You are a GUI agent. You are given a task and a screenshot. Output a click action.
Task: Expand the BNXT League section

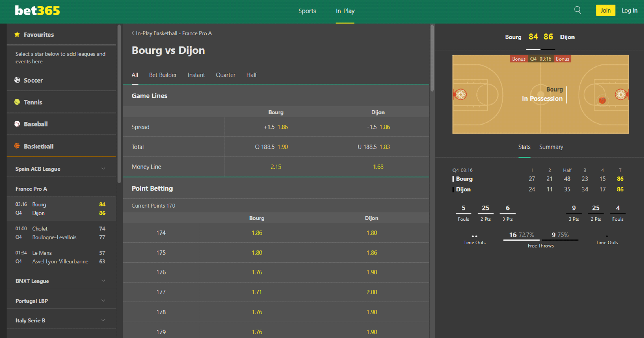coord(61,281)
